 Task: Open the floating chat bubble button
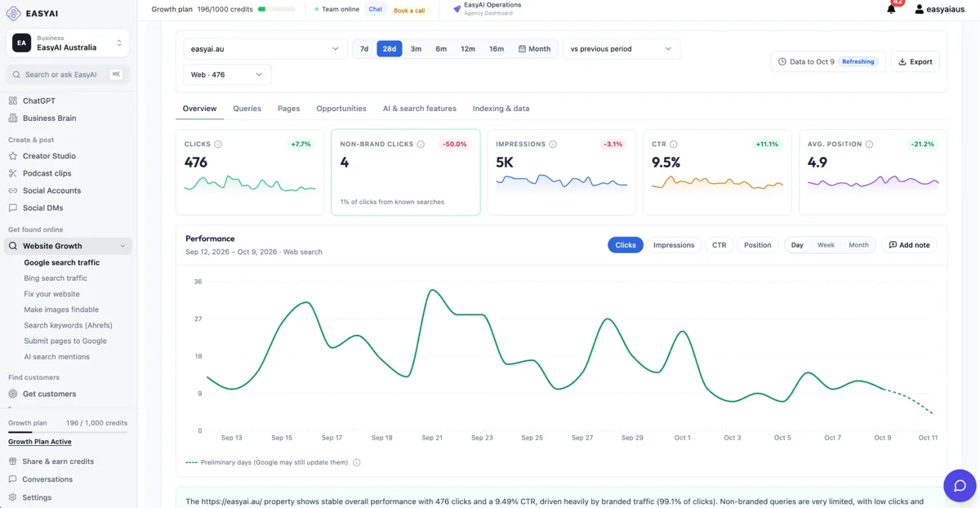point(960,486)
